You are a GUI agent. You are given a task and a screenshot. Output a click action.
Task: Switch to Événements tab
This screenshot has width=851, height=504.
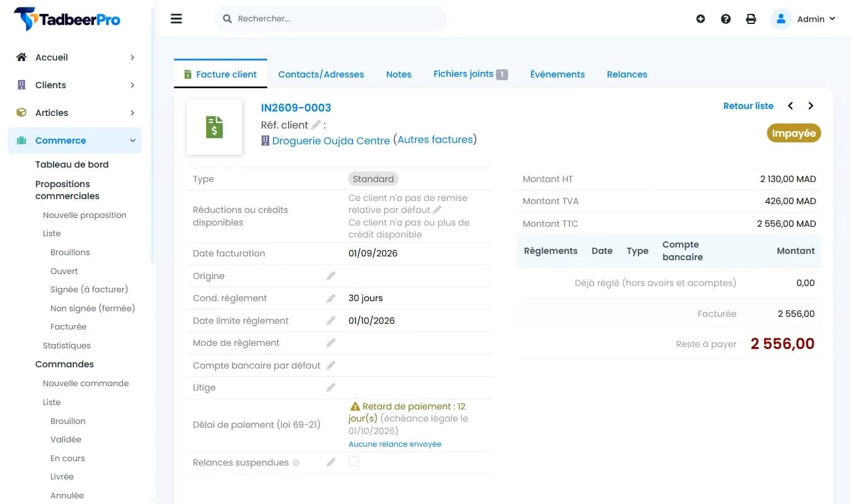click(557, 74)
